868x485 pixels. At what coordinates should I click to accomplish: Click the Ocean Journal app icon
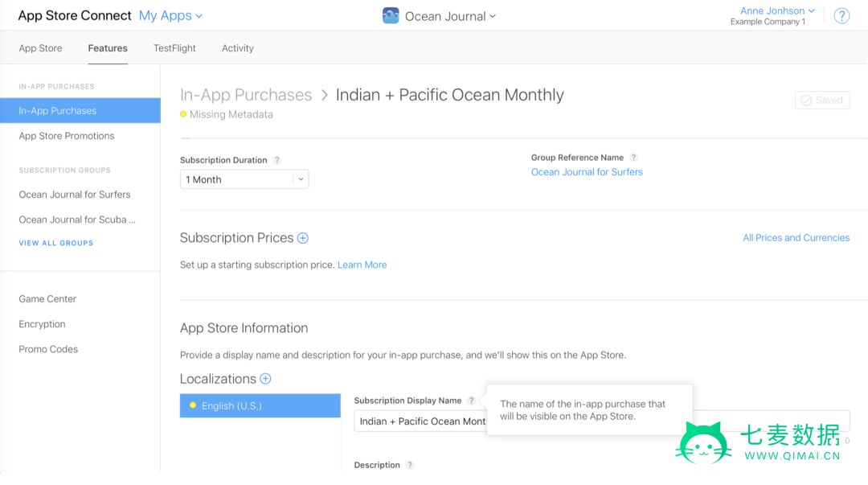pyautogui.click(x=391, y=15)
